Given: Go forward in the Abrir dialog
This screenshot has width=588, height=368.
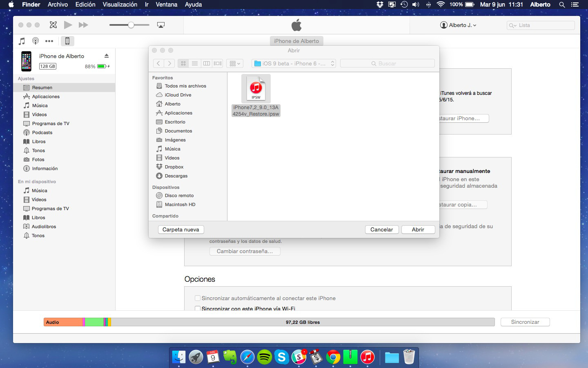Looking at the screenshot, I should click(x=169, y=63).
